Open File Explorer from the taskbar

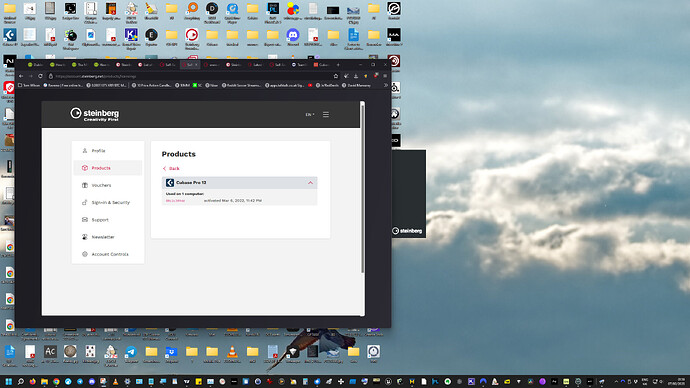pyautogui.click(x=44, y=381)
